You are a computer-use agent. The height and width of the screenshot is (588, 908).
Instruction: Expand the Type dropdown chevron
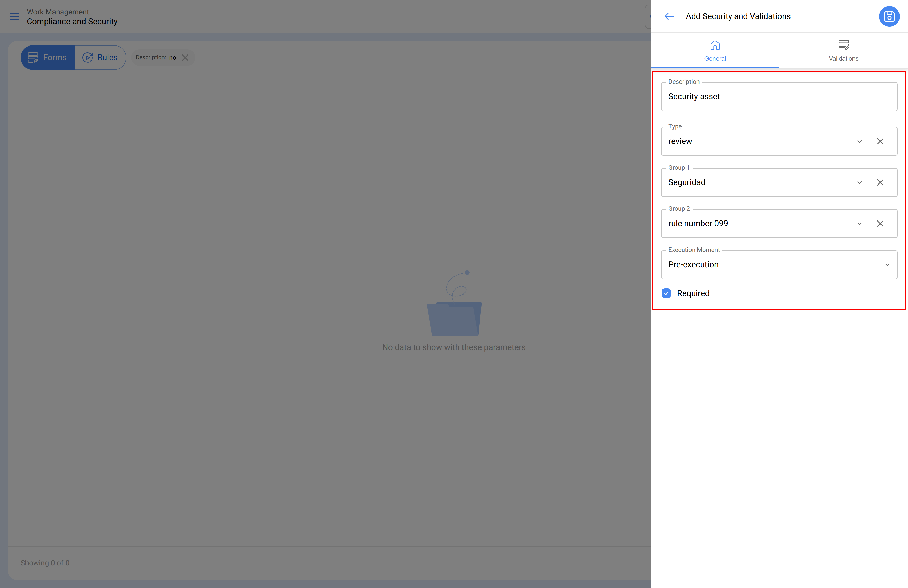pyautogui.click(x=859, y=141)
